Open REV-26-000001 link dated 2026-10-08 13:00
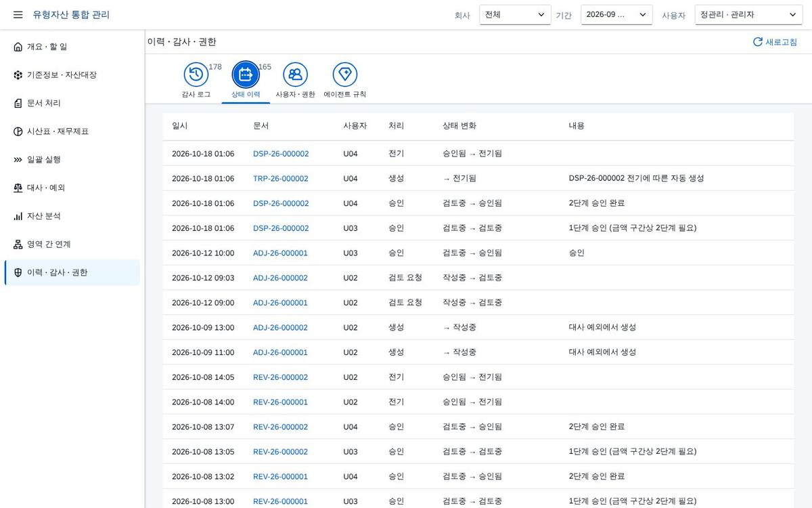This screenshot has height=508, width=812. [x=280, y=501]
